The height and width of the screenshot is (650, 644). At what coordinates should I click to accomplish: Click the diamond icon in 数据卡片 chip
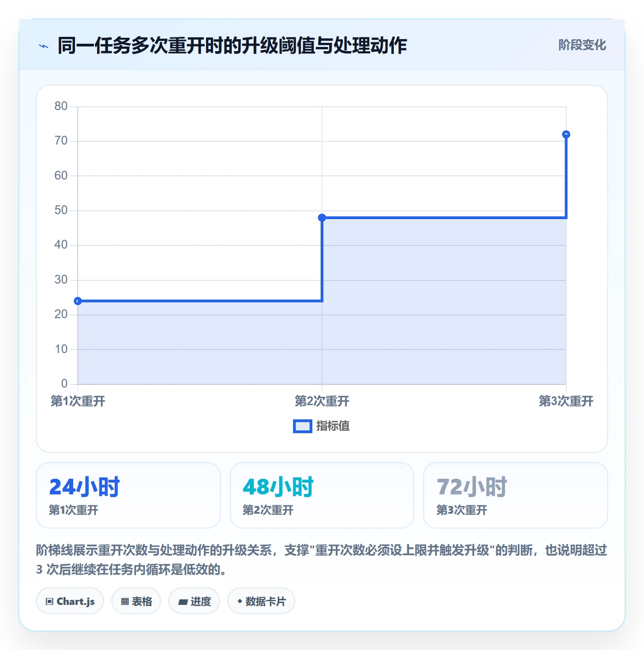pos(240,601)
